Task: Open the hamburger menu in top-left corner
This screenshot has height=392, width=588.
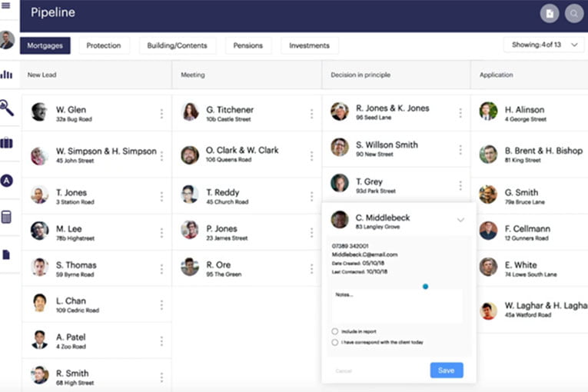Action: tap(7, 5)
